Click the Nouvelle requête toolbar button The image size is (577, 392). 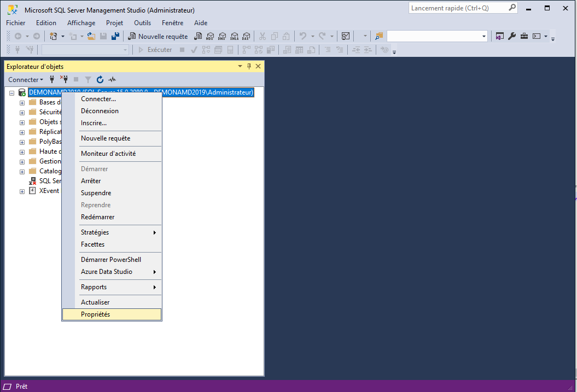click(x=158, y=37)
